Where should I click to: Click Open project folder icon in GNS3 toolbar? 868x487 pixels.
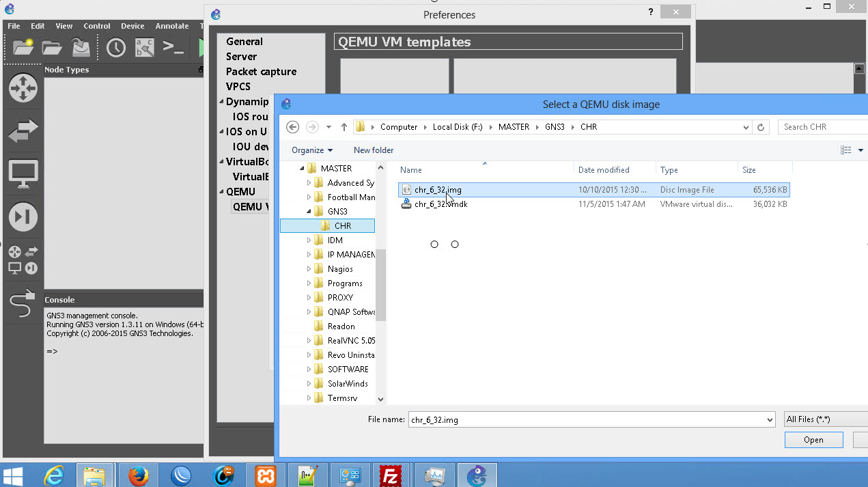click(53, 47)
